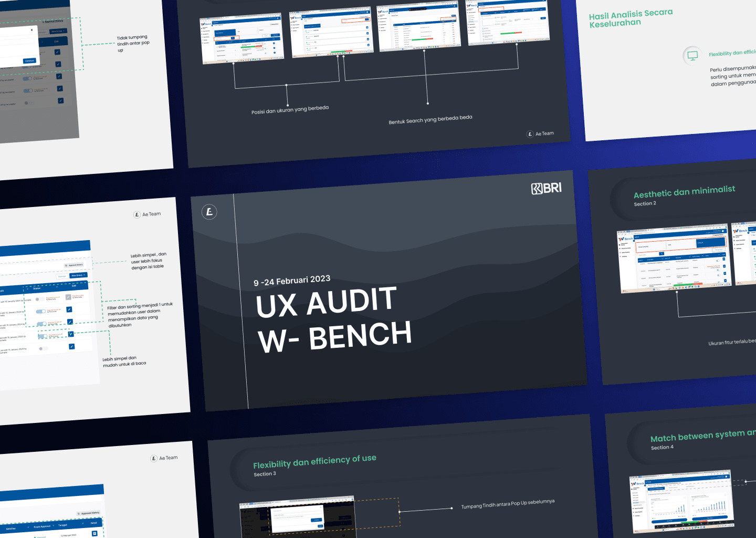Click the 'Filter dan sorting menjadi 1 untuk' note
Screen dimensions: 756x538
click(x=140, y=306)
